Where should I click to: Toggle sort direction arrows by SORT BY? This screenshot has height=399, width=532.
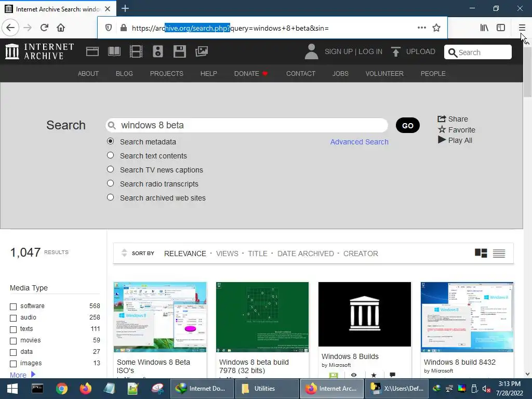124,253
